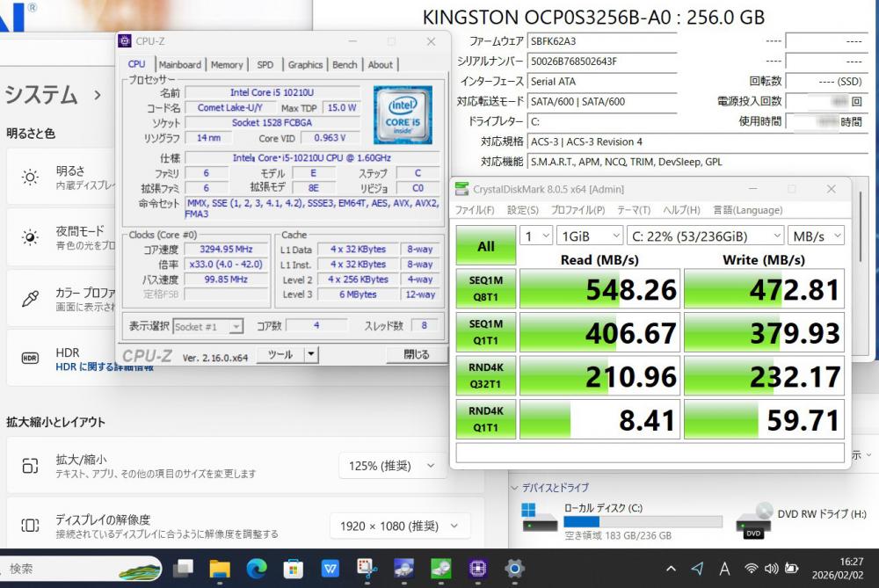The width and height of the screenshot is (879, 588).
Task: Open the 言語(Language) menu in CrystalDiskMark
Action: point(747,210)
